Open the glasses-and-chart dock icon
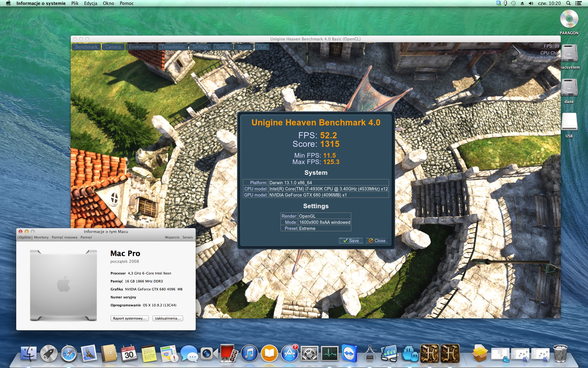588x368 pixels. (390, 354)
